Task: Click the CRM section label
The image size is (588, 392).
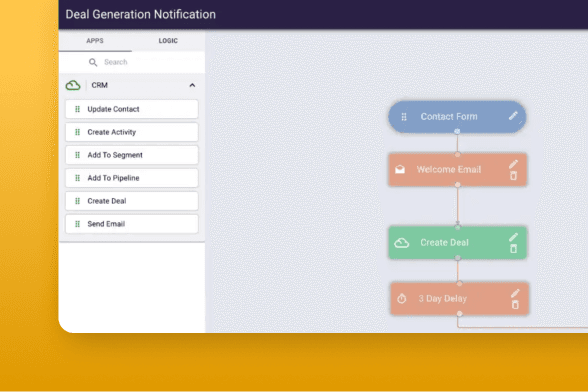Action: 99,85
